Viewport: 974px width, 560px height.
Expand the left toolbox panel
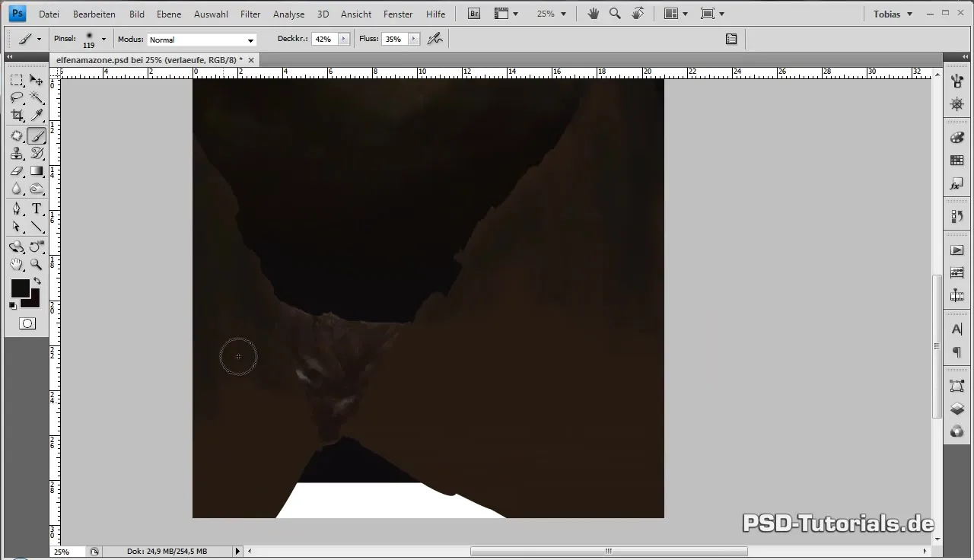pyautogui.click(x=10, y=56)
